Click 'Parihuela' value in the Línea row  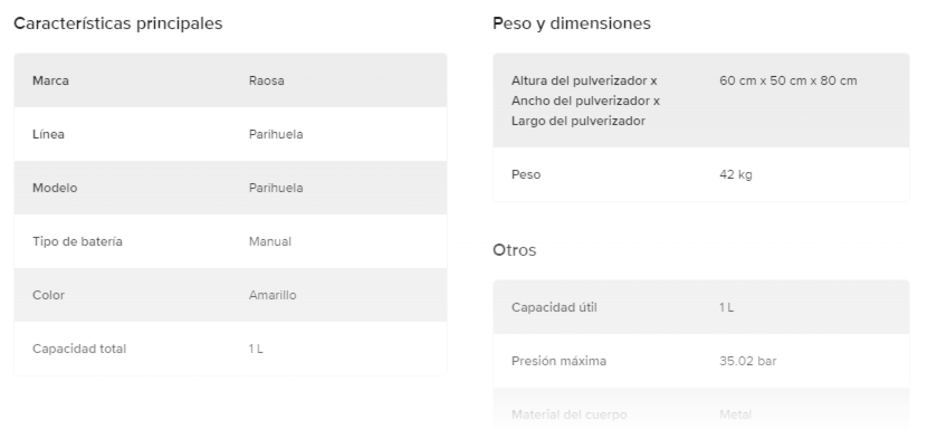click(275, 135)
